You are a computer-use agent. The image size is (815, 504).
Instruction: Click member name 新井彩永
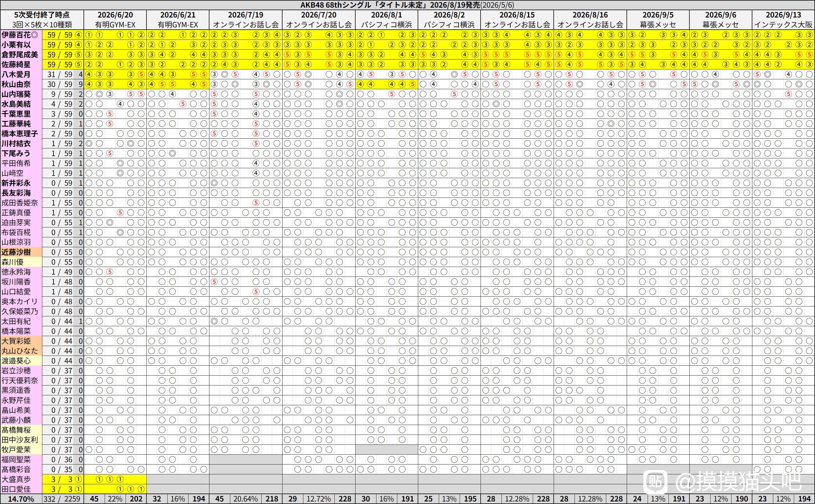16,183
